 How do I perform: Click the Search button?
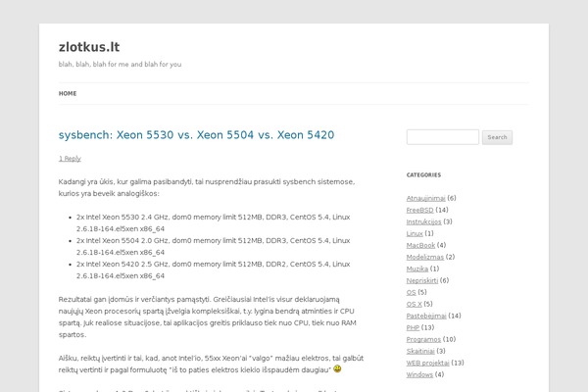[497, 137]
